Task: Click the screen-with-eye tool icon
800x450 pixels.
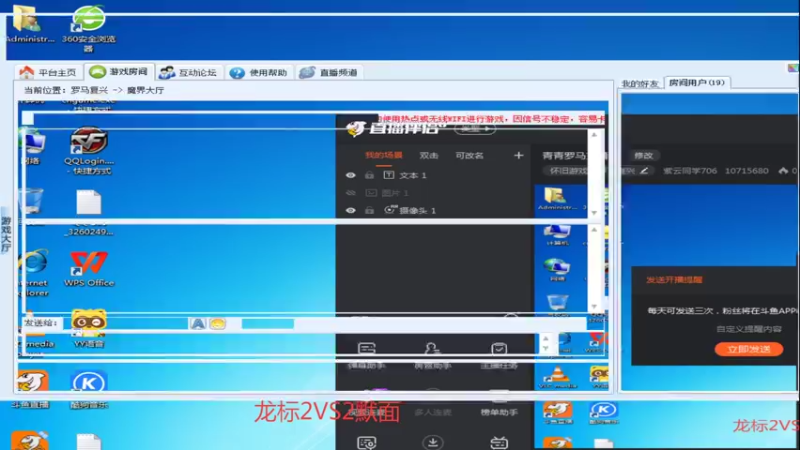Action: click(x=367, y=442)
